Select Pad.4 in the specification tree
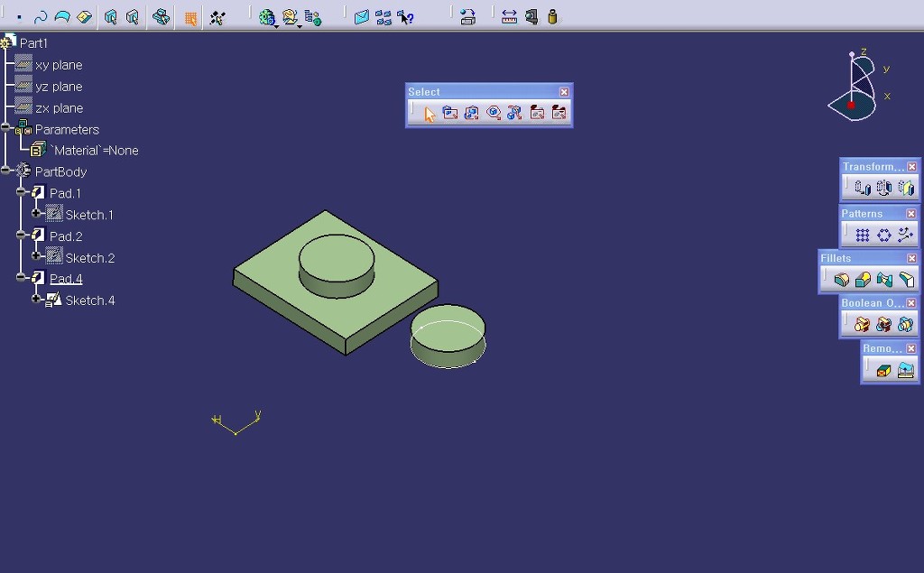The width and height of the screenshot is (924, 573). [66, 279]
